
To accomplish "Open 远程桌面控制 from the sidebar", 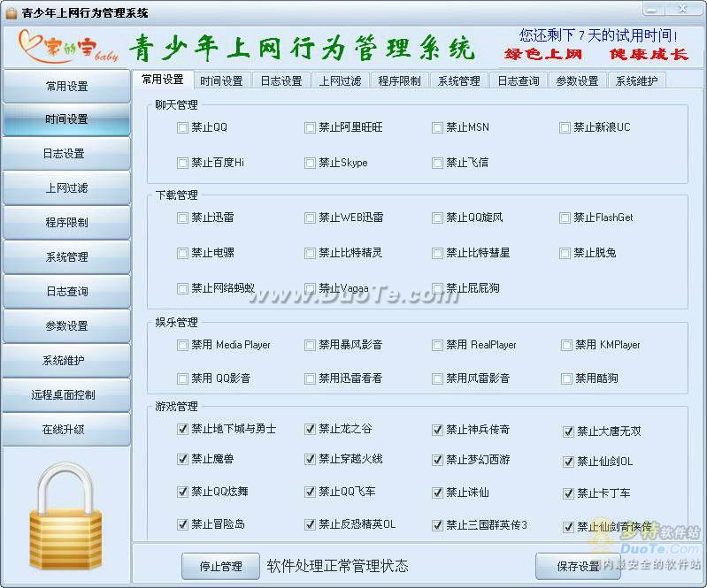I will pyautogui.click(x=66, y=395).
